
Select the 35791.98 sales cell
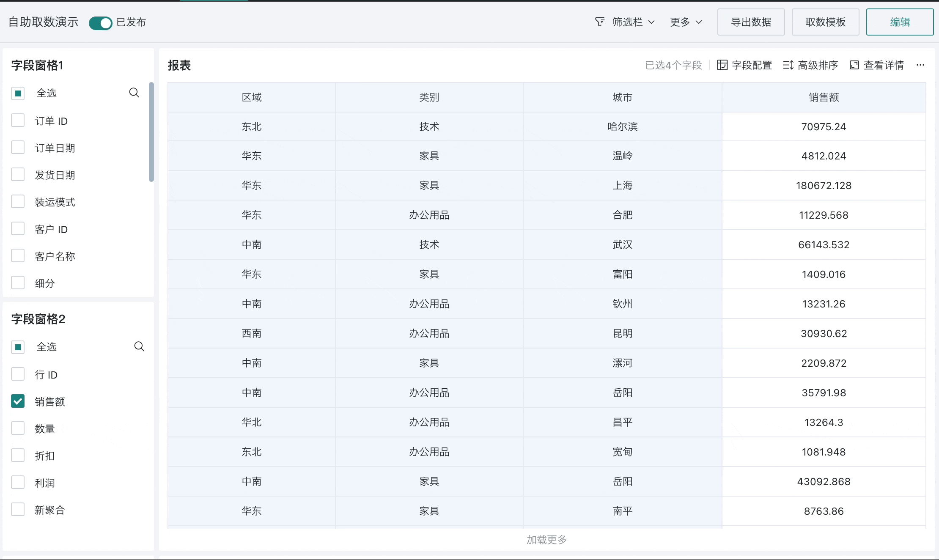824,393
